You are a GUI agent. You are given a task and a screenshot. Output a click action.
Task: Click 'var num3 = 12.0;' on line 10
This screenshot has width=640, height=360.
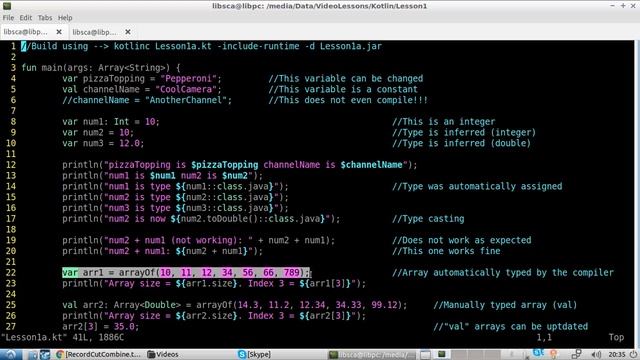[x=103, y=143]
